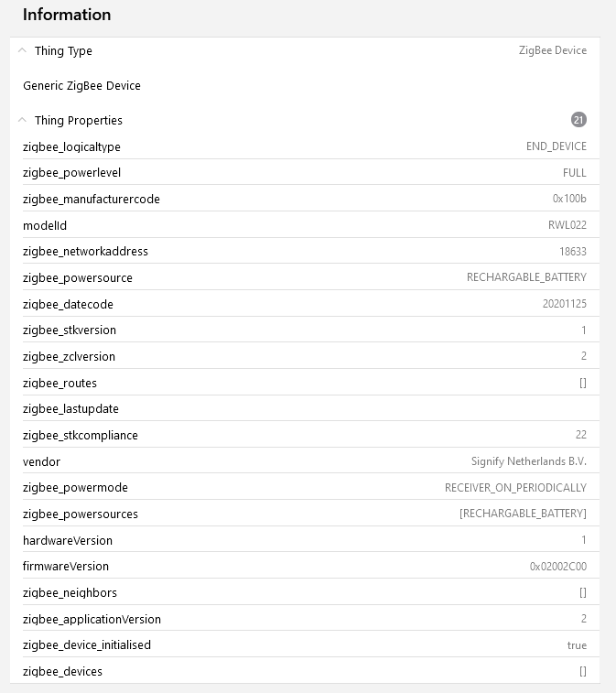
Task: Click the Thing Type header label
Action: tap(63, 51)
